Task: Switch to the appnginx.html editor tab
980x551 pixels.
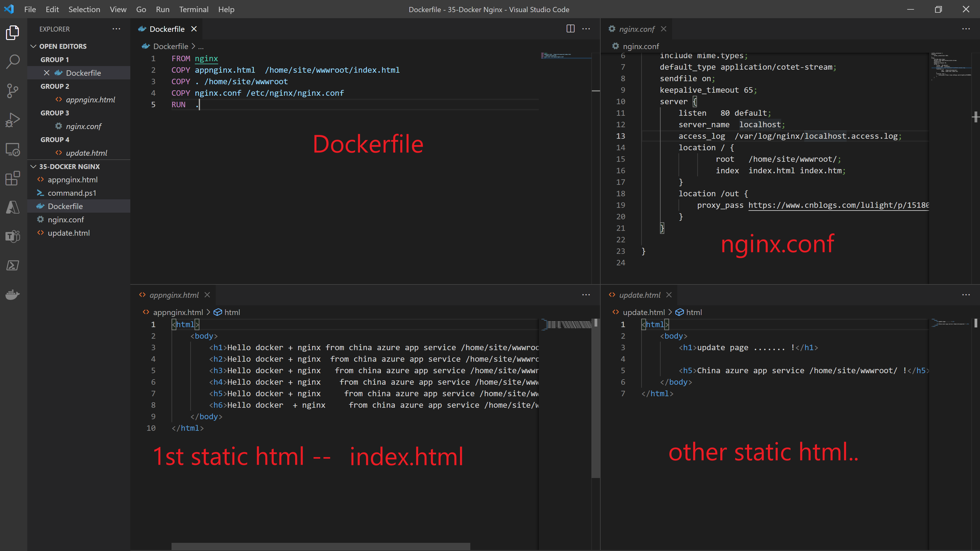Action: [174, 295]
